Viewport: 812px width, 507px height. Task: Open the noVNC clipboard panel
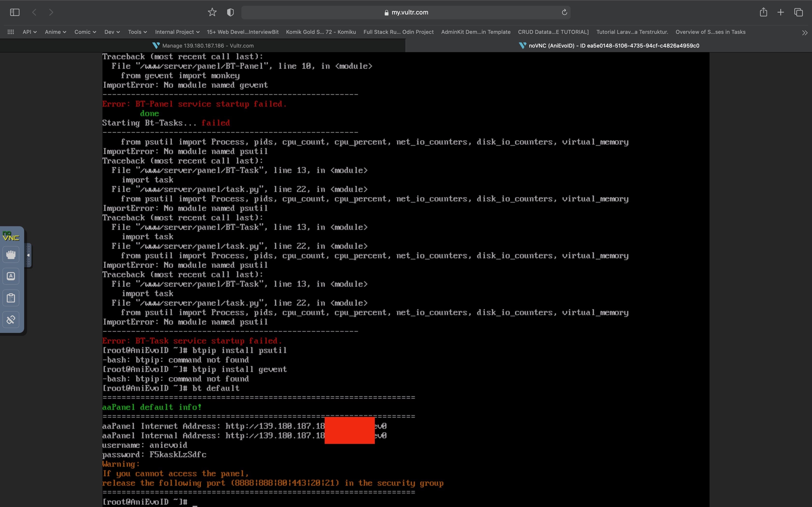(x=11, y=298)
